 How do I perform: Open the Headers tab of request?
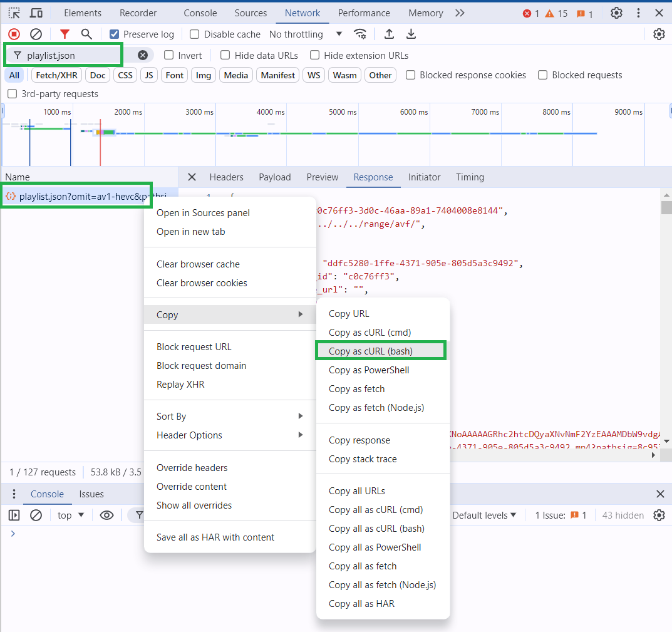click(x=226, y=177)
